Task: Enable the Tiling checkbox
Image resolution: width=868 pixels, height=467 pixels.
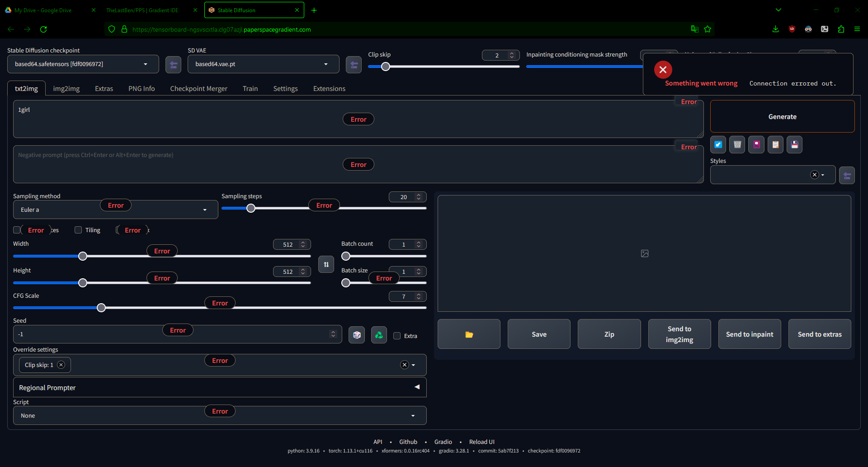Action: click(78, 230)
